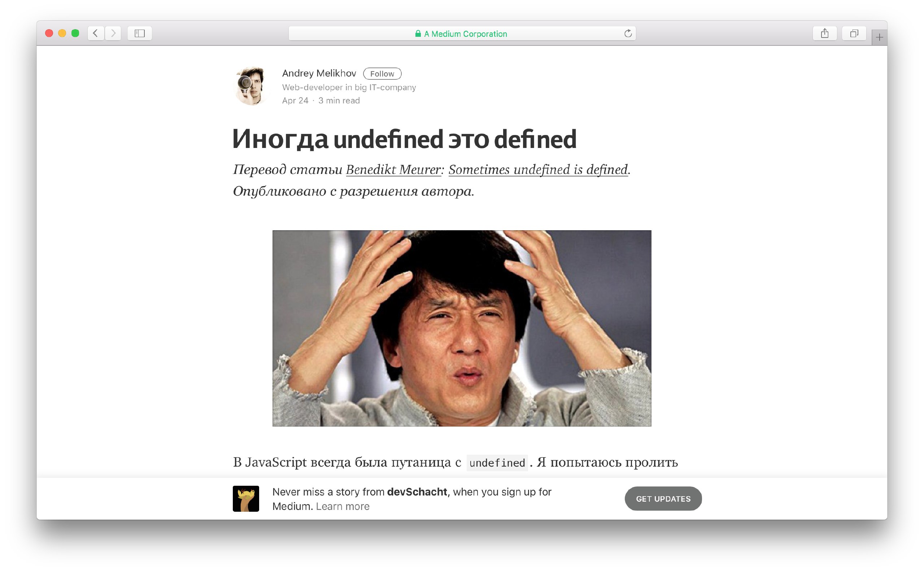This screenshot has width=924, height=572.
Task: Go forward with the Safari forward arrow
Action: pyautogui.click(x=113, y=33)
